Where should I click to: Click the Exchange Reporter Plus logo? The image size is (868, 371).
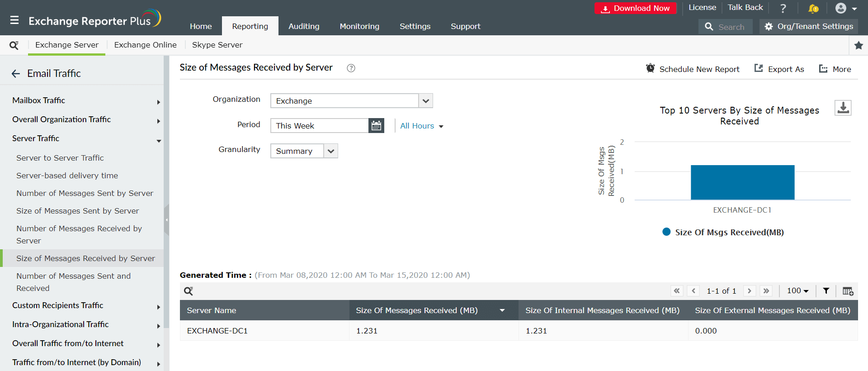tap(94, 19)
